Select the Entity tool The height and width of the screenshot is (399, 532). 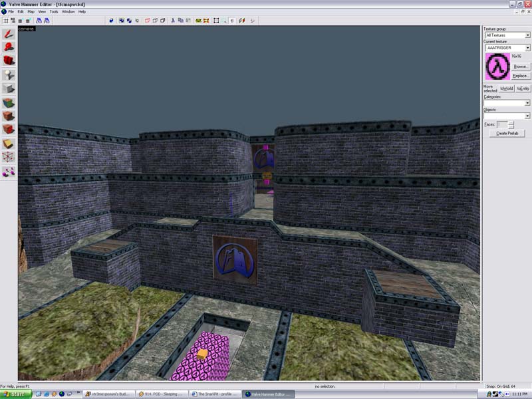point(9,75)
